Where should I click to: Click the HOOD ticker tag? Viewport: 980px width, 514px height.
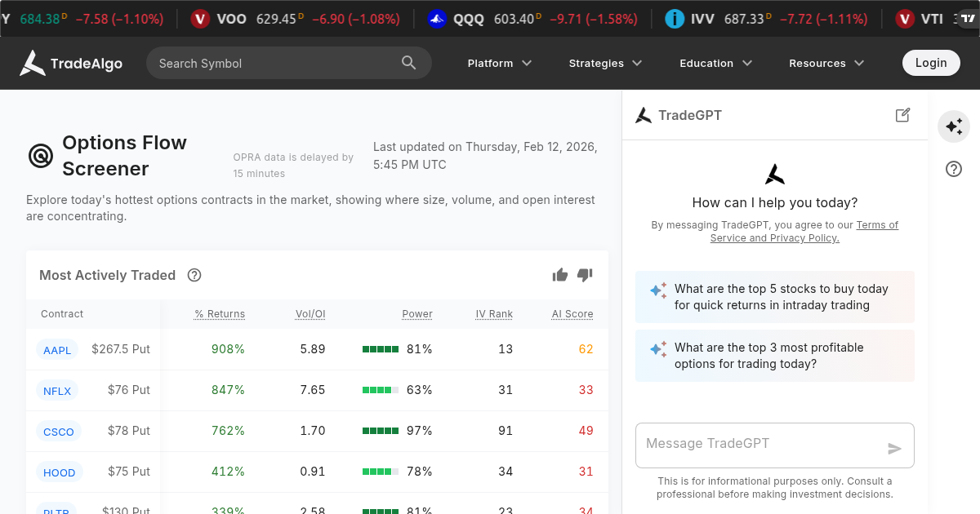[60, 472]
